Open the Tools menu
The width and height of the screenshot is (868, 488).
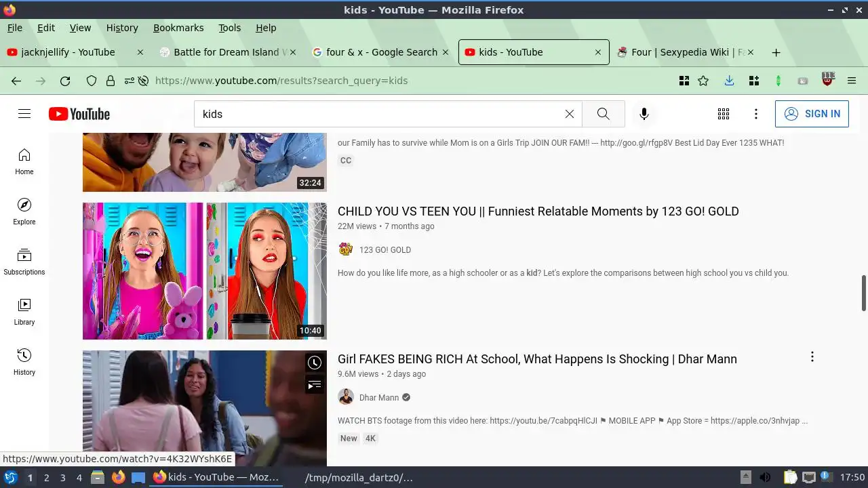230,28
